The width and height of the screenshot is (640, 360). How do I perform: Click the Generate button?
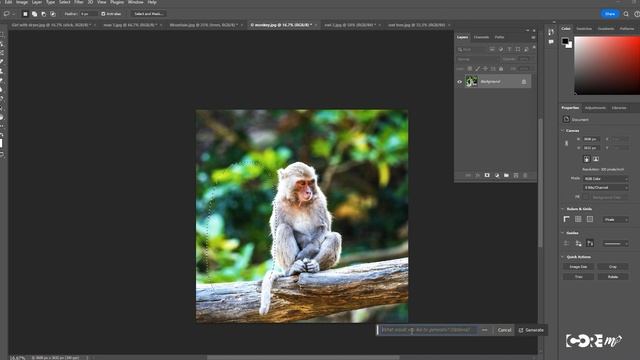[x=531, y=330]
